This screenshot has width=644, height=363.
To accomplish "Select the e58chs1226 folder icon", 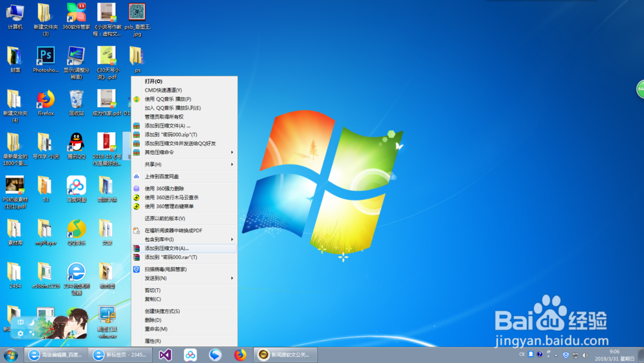I will click(x=46, y=275).
